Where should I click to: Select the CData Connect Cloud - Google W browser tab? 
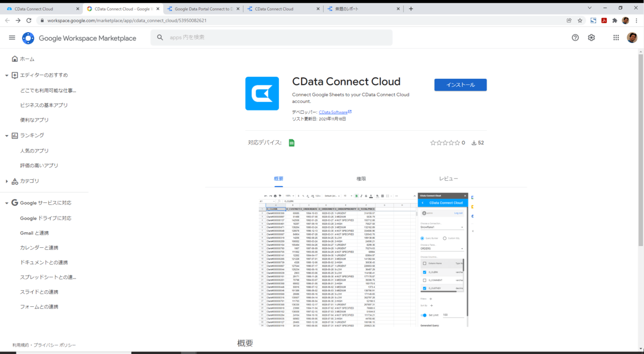(122, 9)
